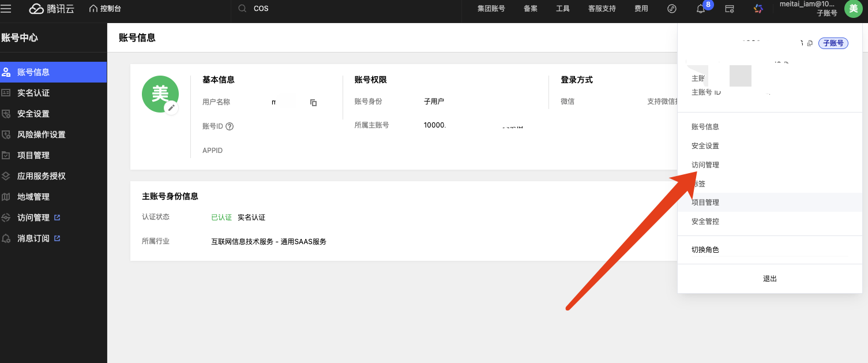This screenshot has height=363, width=868.
Task: Expand the 工具 menu in top bar
Action: pyautogui.click(x=562, y=9)
